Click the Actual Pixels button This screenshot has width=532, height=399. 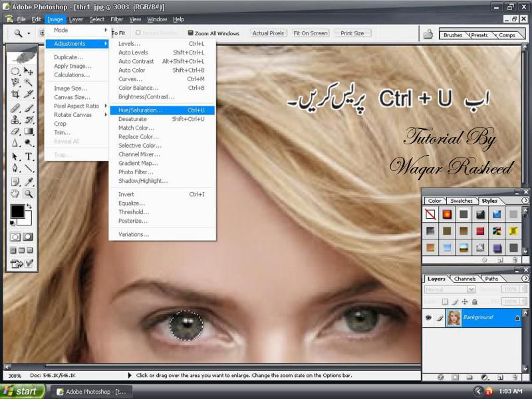point(268,33)
